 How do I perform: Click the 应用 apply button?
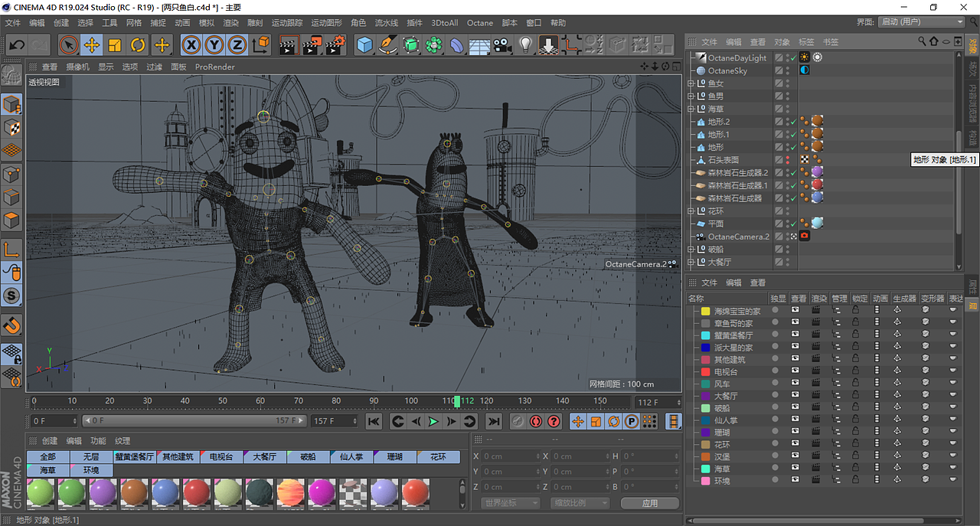pyautogui.click(x=650, y=503)
